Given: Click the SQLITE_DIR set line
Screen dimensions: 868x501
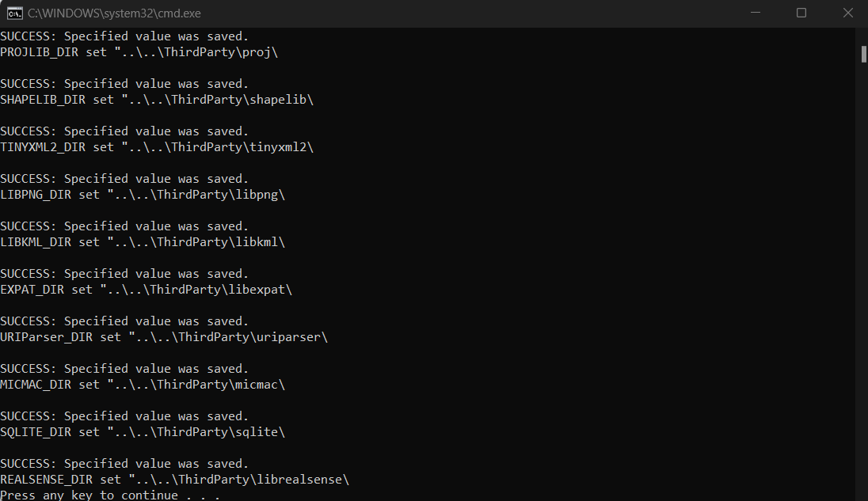Looking at the screenshot, I should [143, 432].
